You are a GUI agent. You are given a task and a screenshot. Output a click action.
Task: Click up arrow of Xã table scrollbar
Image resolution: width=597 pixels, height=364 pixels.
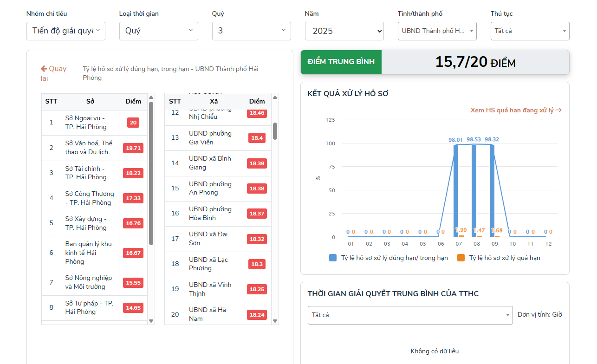(x=275, y=97)
